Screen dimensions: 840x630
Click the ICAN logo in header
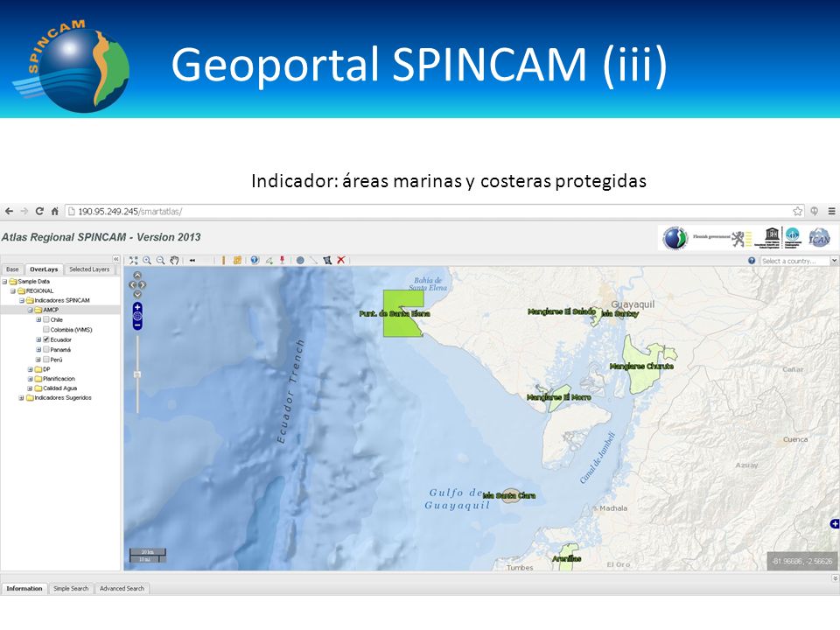pos(819,237)
